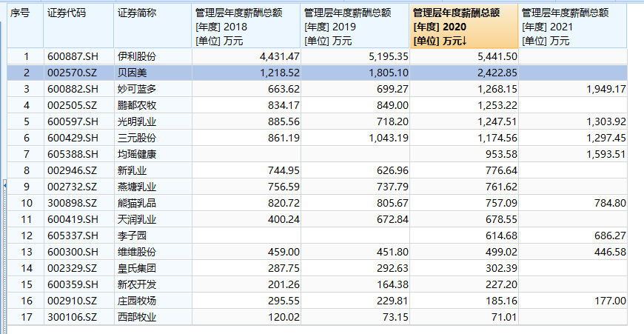This screenshot has width=644, height=334.
Task: Select stock code 605337.SH
Action: [x=73, y=236]
